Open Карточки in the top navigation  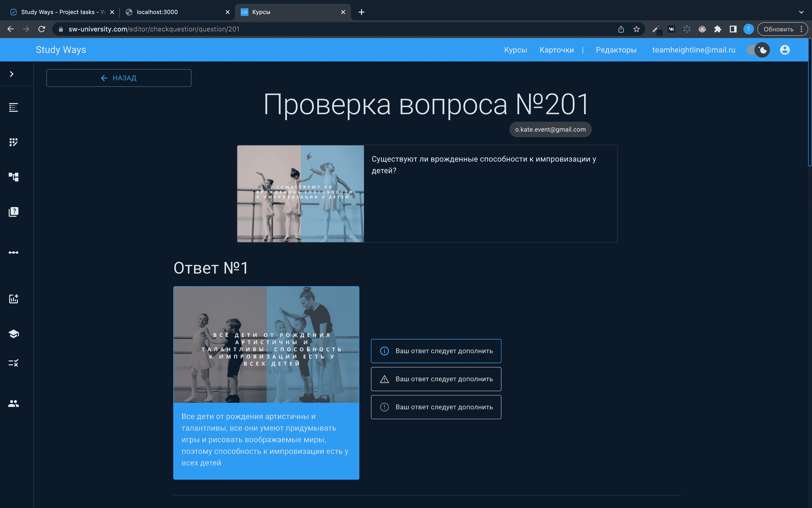(x=557, y=50)
